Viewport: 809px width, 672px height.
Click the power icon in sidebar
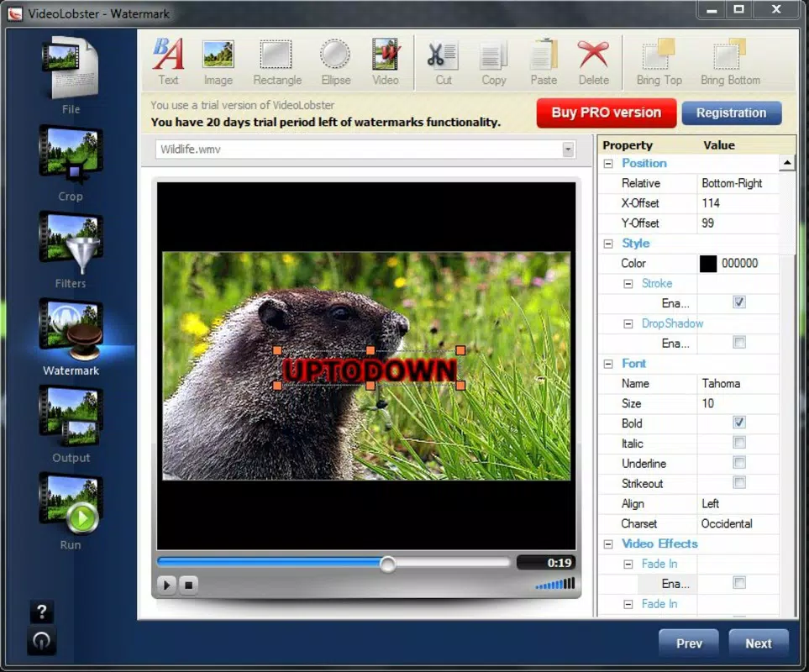(x=42, y=641)
